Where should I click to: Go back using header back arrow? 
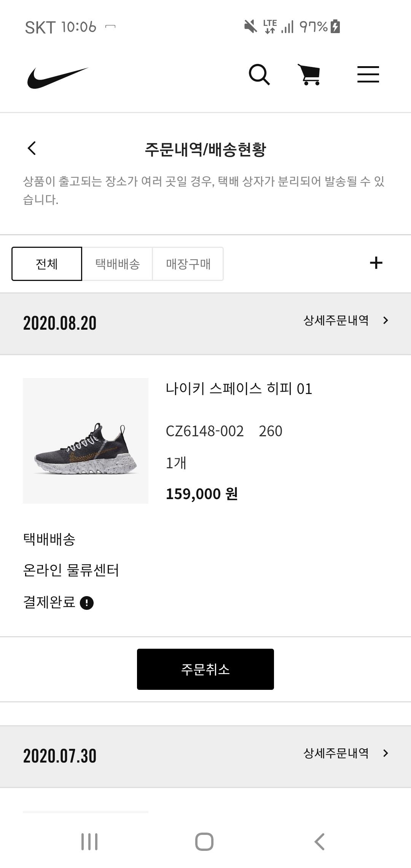click(x=32, y=148)
